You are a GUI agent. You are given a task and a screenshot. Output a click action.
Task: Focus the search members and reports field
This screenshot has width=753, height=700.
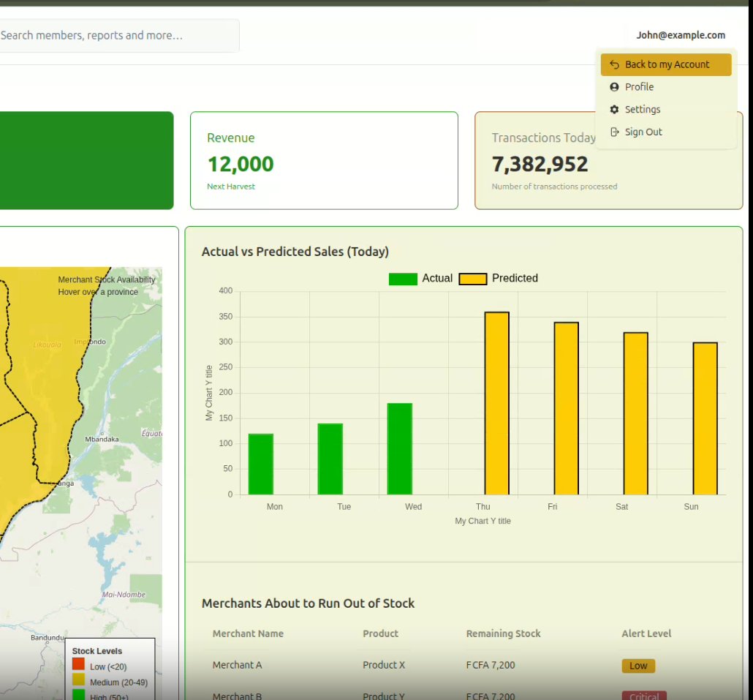(119, 36)
